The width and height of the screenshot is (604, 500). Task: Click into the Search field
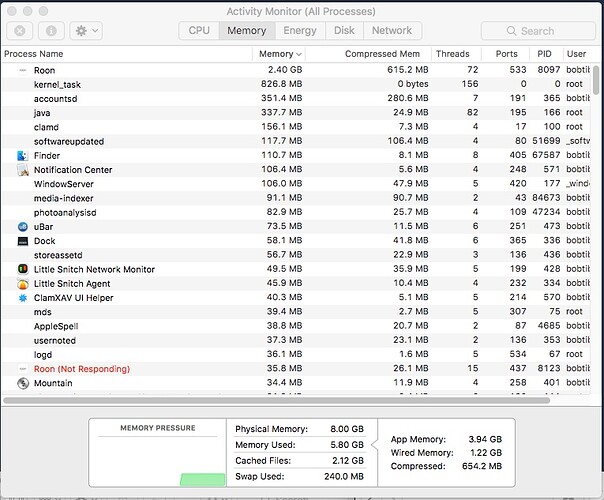(538, 31)
